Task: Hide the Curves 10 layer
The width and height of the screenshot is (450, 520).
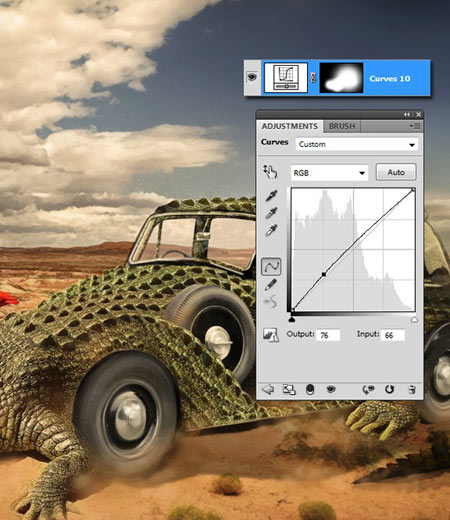Action: pyautogui.click(x=252, y=77)
